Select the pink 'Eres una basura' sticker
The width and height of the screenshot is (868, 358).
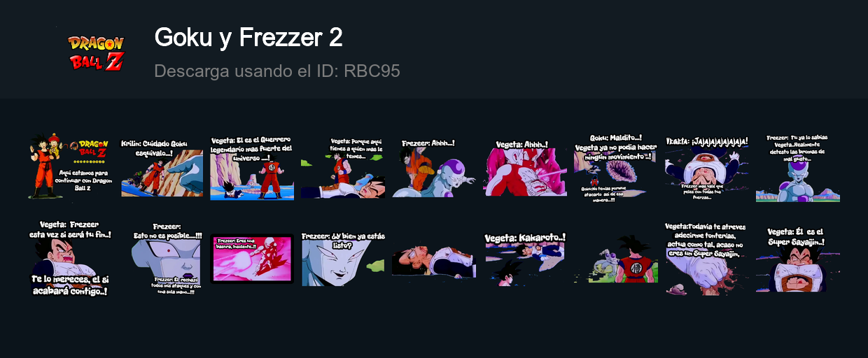pos(252,259)
